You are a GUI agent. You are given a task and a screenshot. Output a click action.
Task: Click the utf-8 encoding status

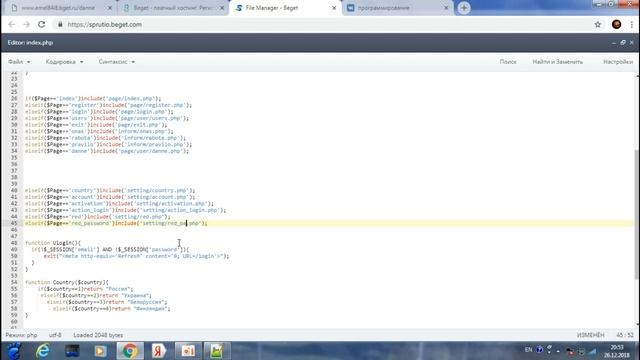(55, 335)
